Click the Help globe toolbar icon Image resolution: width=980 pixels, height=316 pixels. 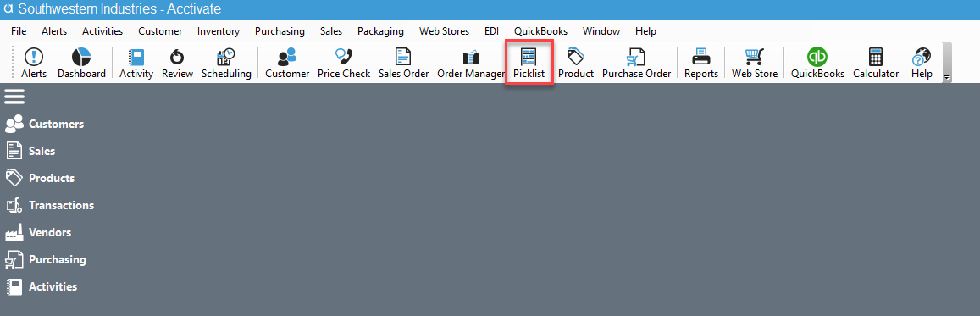[922, 63]
